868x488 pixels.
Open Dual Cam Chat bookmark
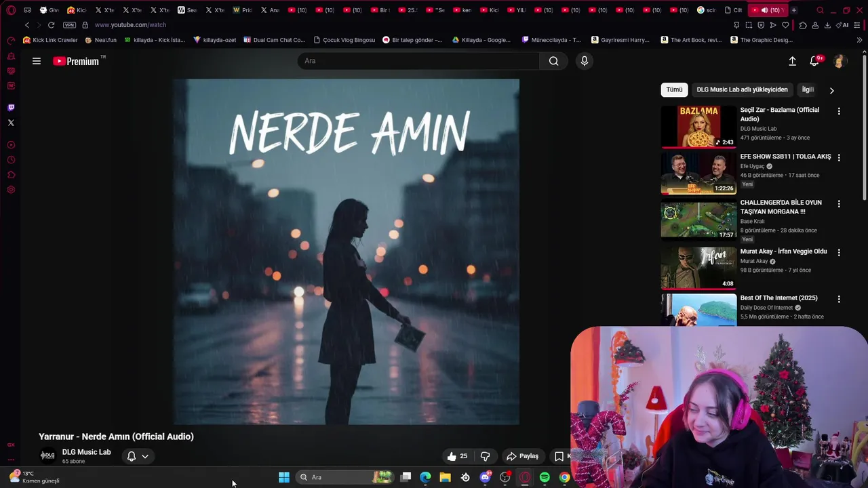(274, 40)
